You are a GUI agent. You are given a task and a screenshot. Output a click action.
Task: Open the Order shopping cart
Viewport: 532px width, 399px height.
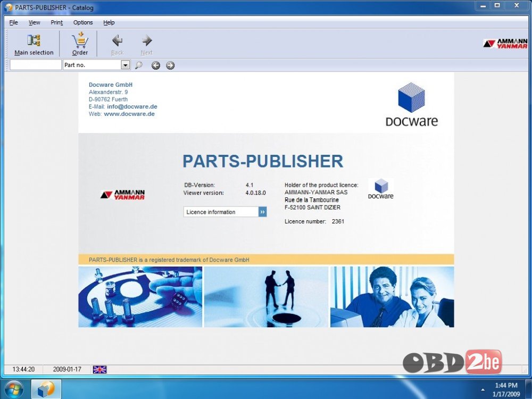[80, 44]
